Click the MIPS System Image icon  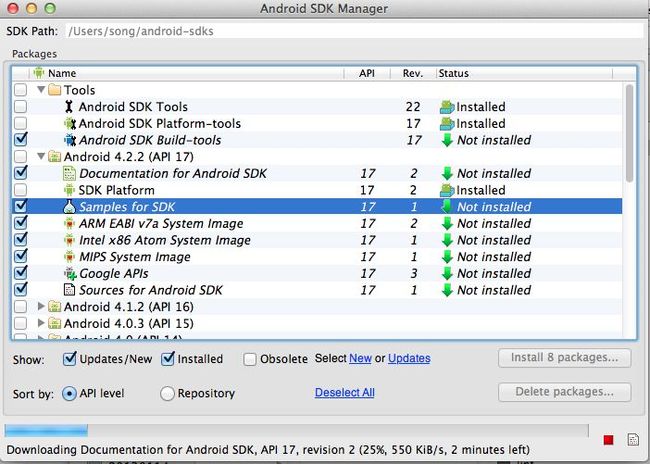[69, 257]
